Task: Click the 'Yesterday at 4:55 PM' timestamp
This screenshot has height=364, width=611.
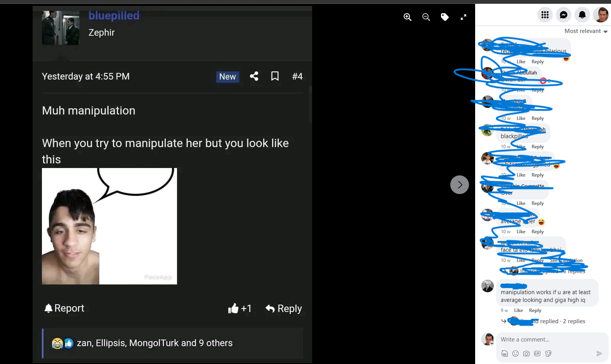Action: click(86, 76)
